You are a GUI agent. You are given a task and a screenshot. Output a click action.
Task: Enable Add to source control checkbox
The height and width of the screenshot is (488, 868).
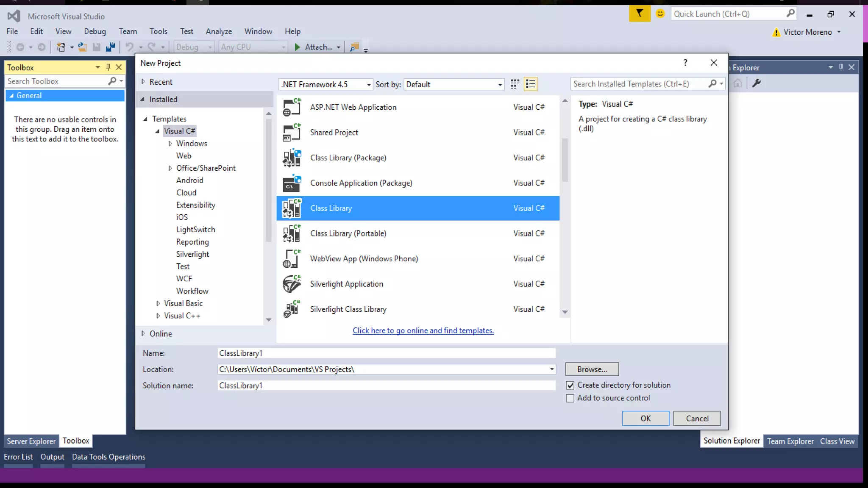pyautogui.click(x=570, y=398)
